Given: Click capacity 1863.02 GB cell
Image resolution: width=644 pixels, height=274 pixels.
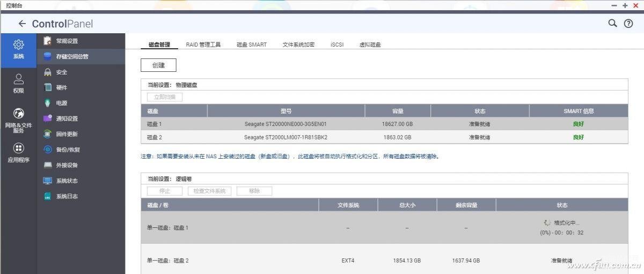Looking at the screenshot, I should click(x=398, y=137).
